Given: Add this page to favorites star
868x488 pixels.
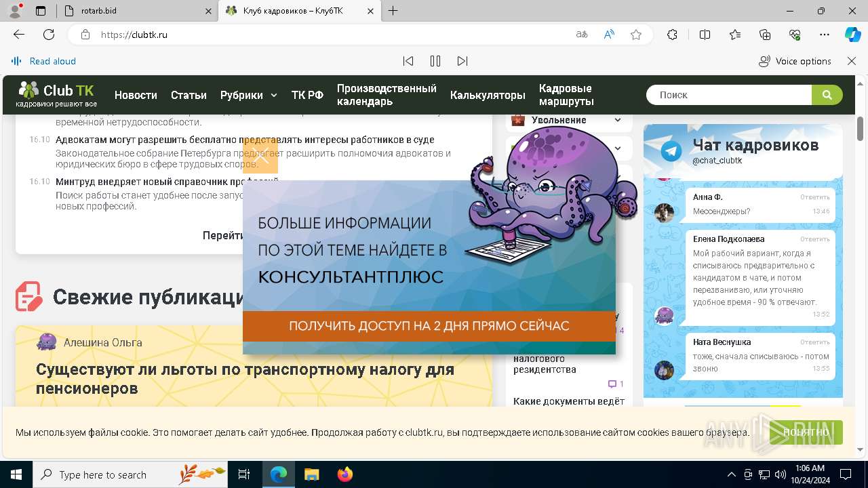Looking at the screenshot, I should 636,35.
